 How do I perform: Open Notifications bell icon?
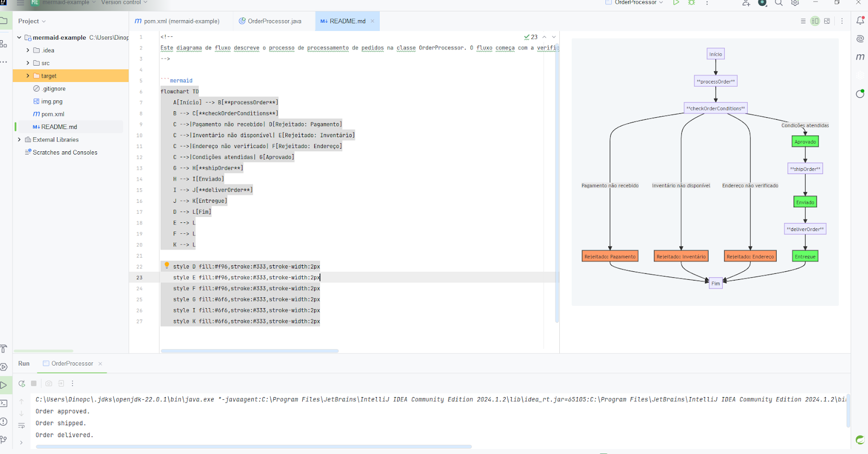coord(860,21)
